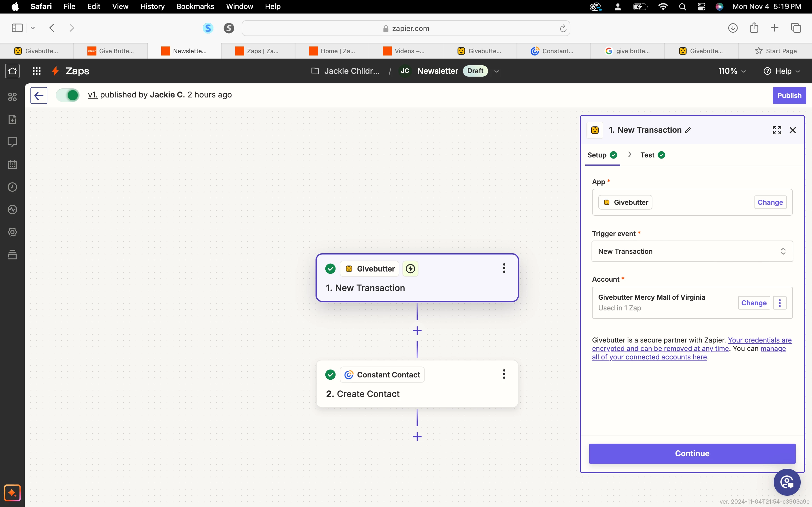Screen dimensions: 812x507
Task: Open three-dot menu on Constant Contact step
Action: click(504, 374)
